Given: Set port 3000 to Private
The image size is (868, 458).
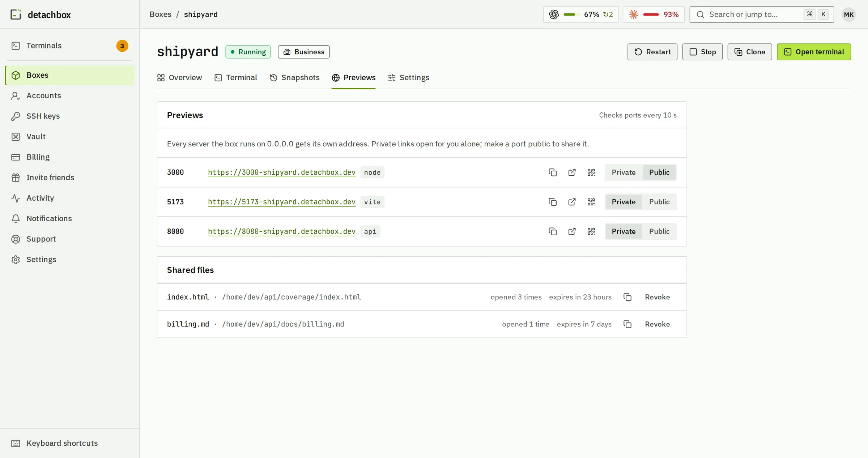Looking at the screenshot, I should tap(624, 172).
